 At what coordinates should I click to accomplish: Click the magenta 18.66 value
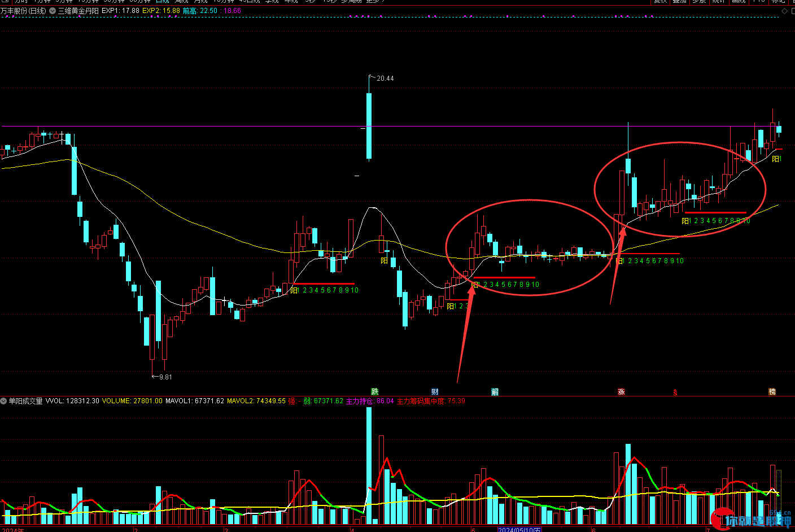[x=232, y=11]
